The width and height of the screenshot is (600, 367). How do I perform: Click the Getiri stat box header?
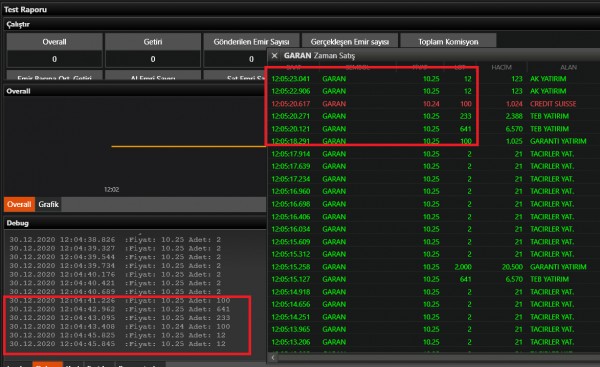153,42
